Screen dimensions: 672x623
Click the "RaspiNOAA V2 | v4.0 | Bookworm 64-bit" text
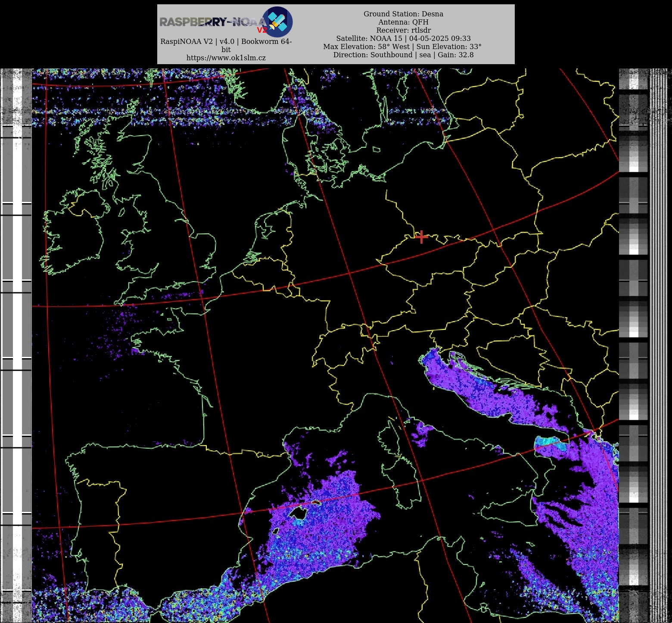click(x=226, y=45)
